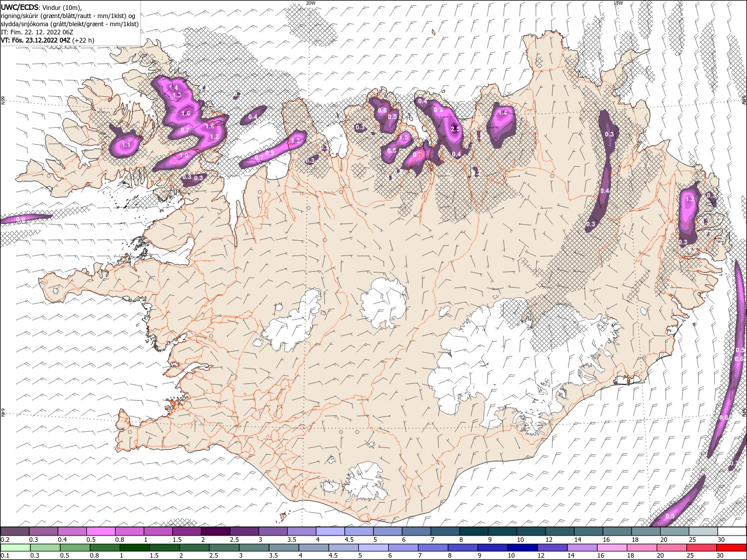Viewport: 747px width, 560px height.
Task: Click the '0.9' precipitation value label
Action: click(270, 153)
